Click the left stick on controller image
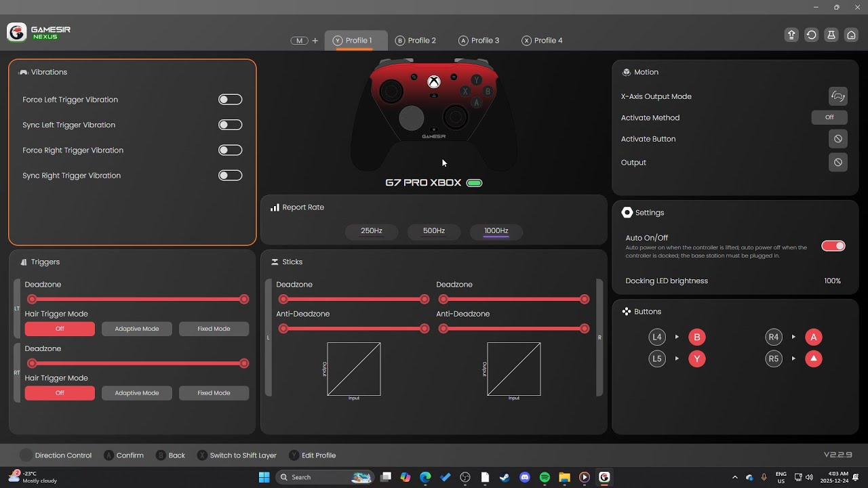This screenshot has width=868, height=488. [x=391, y=90]
